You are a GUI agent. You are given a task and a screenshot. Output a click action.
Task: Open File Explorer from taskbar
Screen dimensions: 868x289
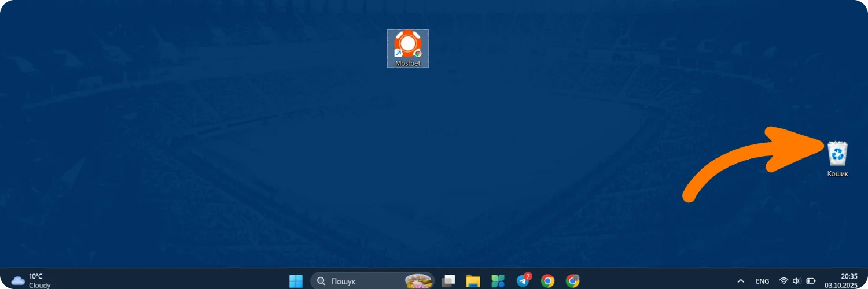point(473,281)
